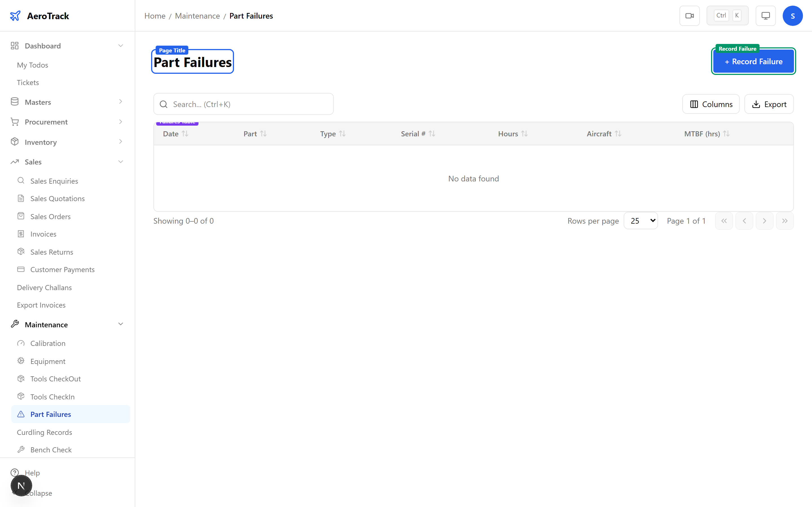Click the video camera icon in header
The height and width of the screenshot is (507, 812).
tap(689, 16)
